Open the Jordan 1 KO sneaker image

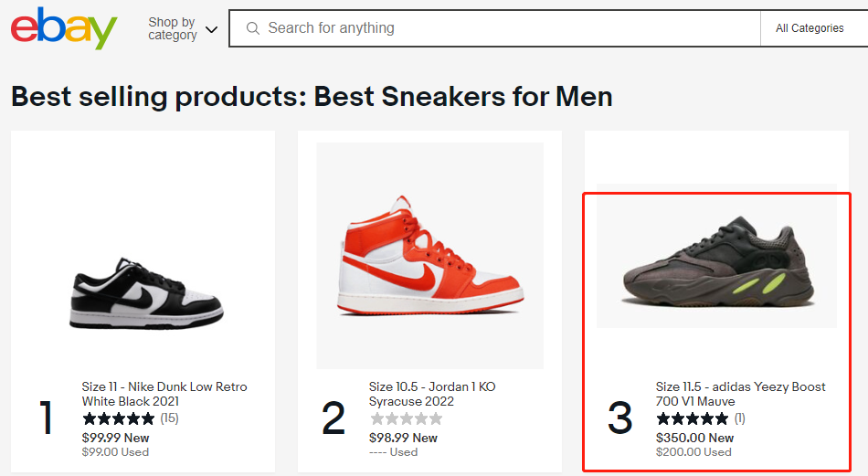click(429, 255)
